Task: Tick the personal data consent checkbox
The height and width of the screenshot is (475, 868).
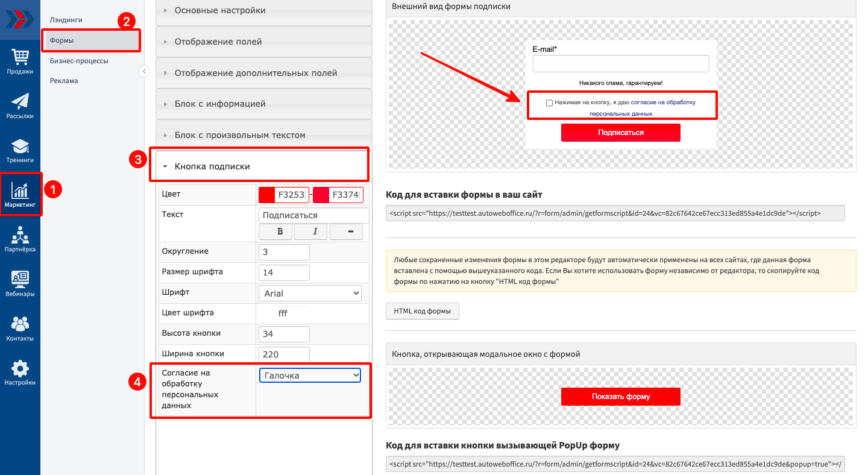Action: pyautogui.click(x=549, y=103)
